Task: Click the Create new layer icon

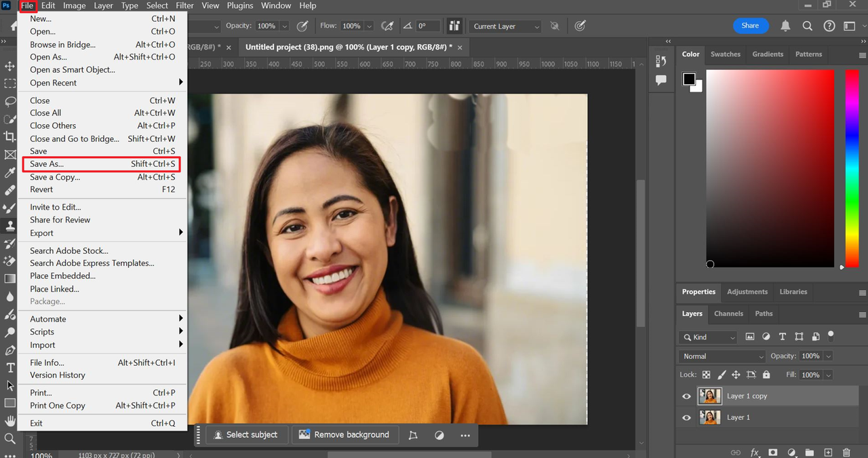Action: coord(828,453)
